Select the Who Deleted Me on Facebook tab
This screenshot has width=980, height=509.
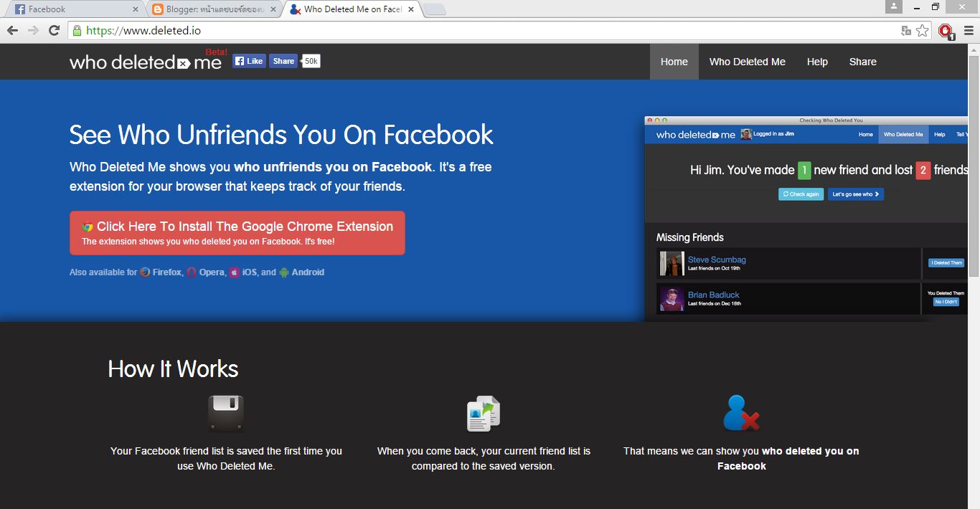pos(352,9)
